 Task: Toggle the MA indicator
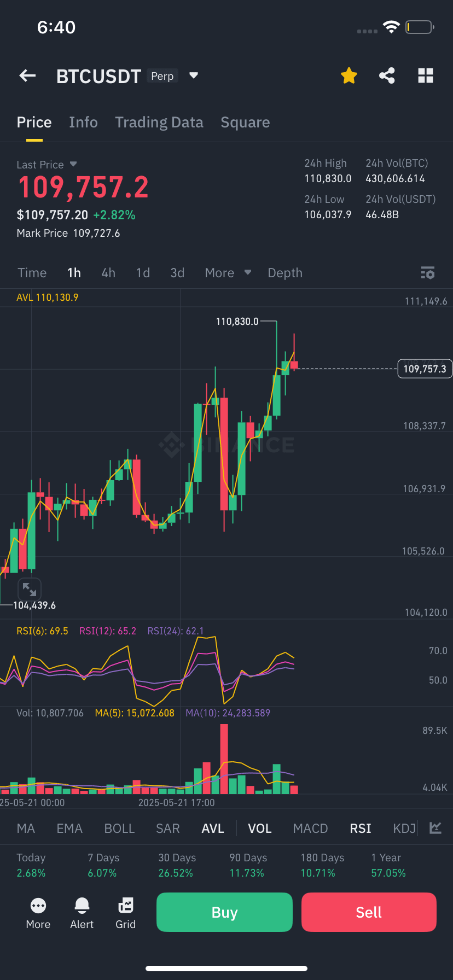click(26, 829)
